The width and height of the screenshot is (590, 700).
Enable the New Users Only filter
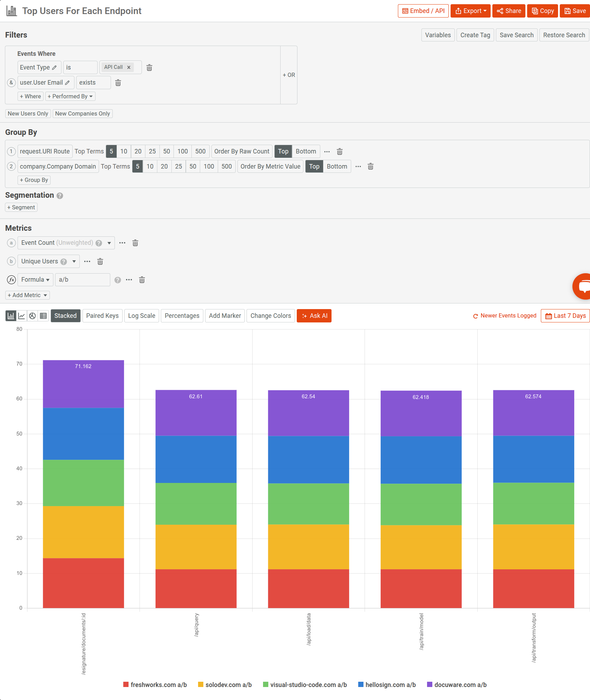click(x=28, y=113)
